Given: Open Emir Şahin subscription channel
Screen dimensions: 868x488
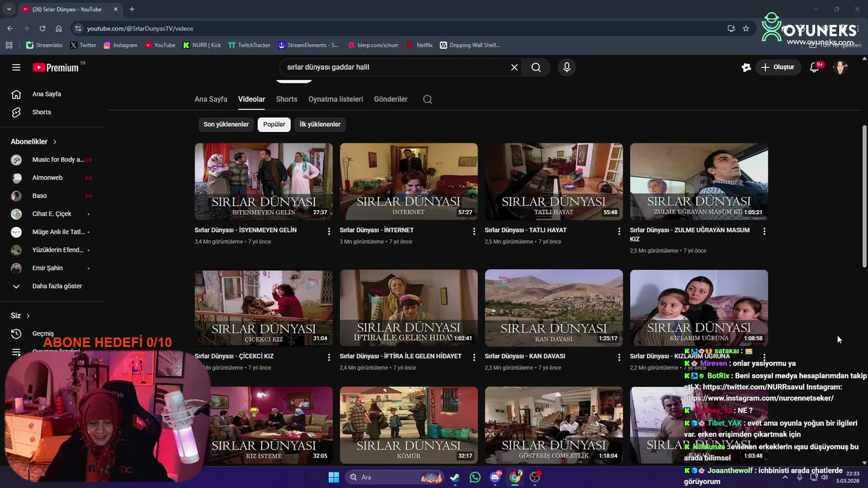Looking at the screenshot, I should click(53, 268).
